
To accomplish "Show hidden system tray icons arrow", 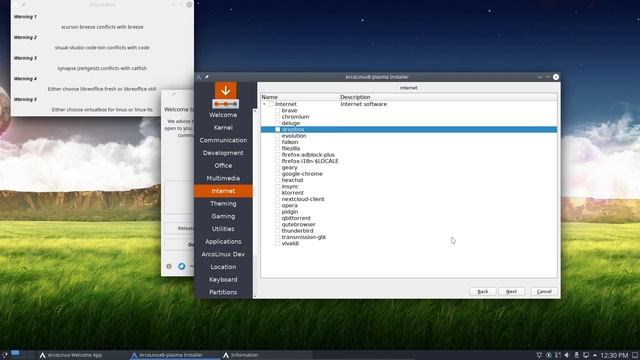I will pyautogui.click(x=595, y=356).
